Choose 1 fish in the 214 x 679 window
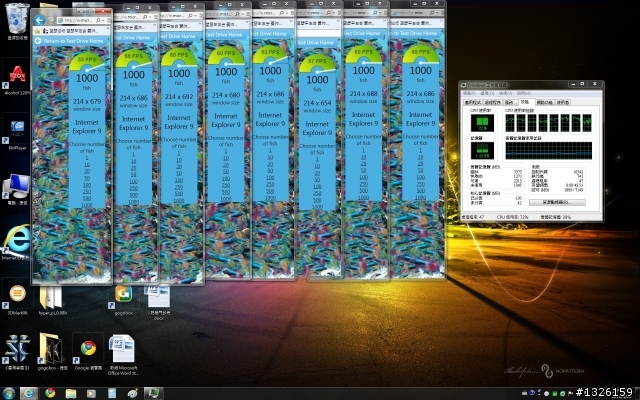This screenshot has width=640, height=400. pyautogui.click(x=87, y=158)
